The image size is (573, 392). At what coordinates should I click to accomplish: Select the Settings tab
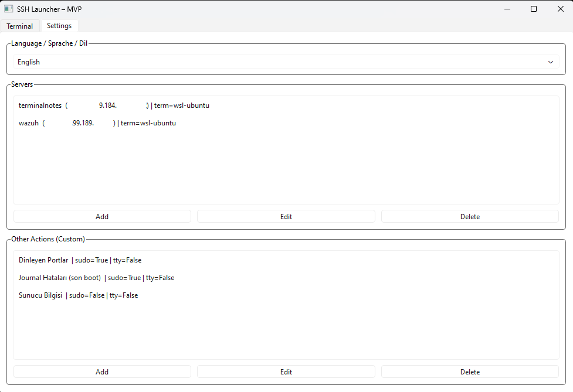[59, 26]
